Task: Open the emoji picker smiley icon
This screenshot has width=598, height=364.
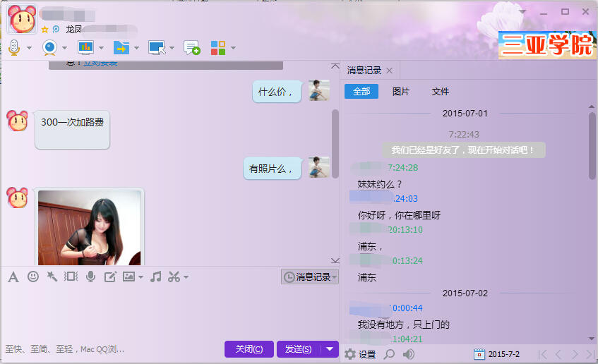Action: tap(32, 277)
